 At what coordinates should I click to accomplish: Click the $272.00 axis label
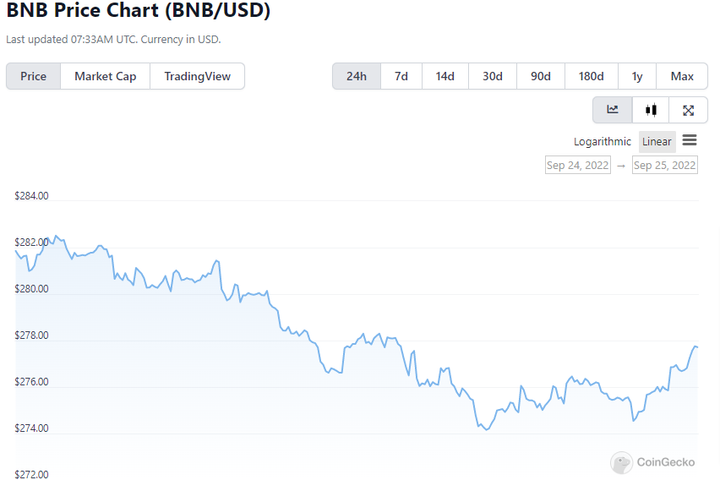click(31, 474)
